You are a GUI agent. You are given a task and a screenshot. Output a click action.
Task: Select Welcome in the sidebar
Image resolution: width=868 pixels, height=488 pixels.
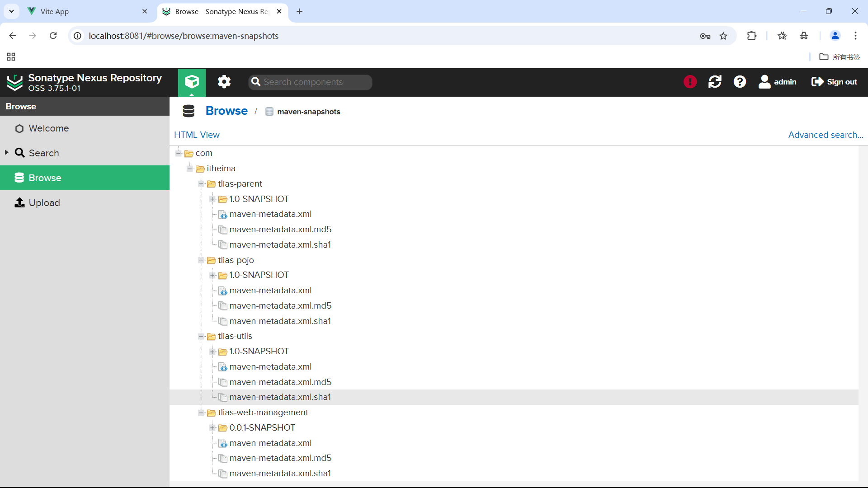click(48, 128)
